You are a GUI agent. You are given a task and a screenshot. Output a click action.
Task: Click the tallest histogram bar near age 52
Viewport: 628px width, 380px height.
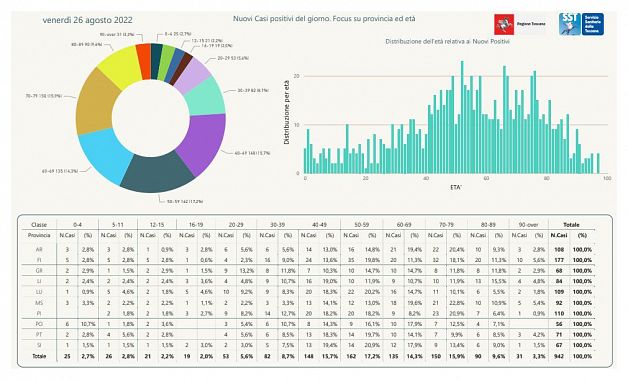pyautogui.click(x=462, y=117)
